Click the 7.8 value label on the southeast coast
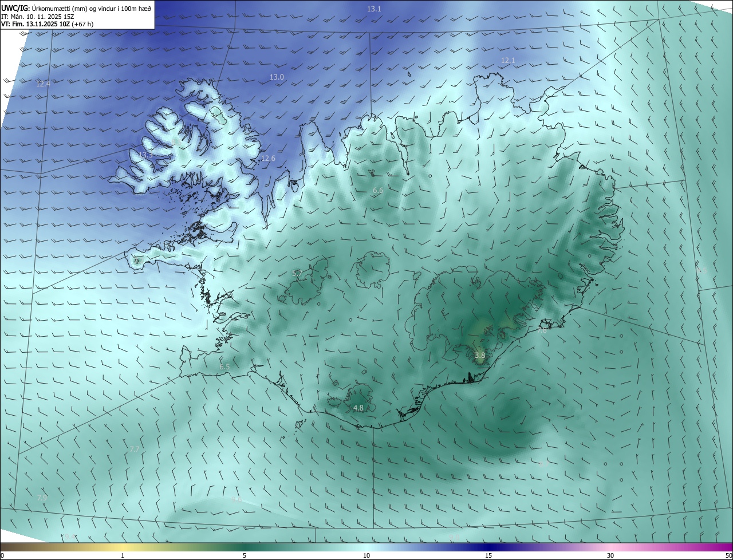Screen dimensions: 733x560 (542, 330)
